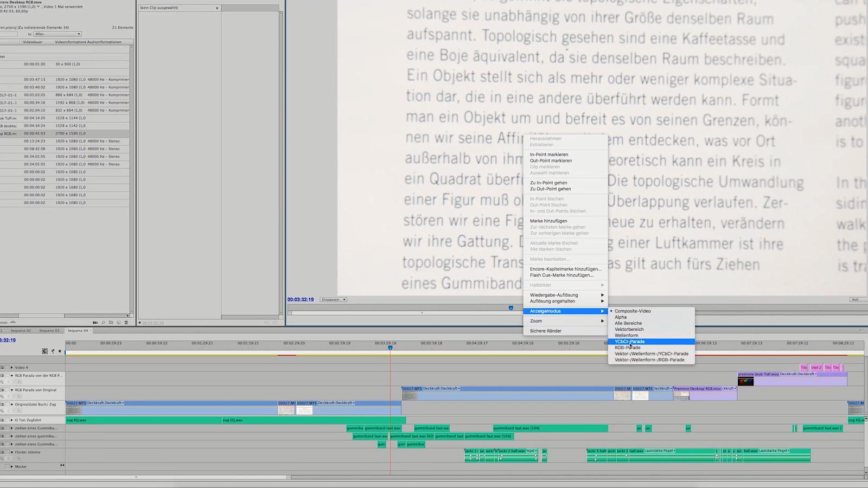The width and height of the screenshot is (868, 488).
Task: Expand the O Ton Zugfahrt audio track
Action: pos(12,420)
